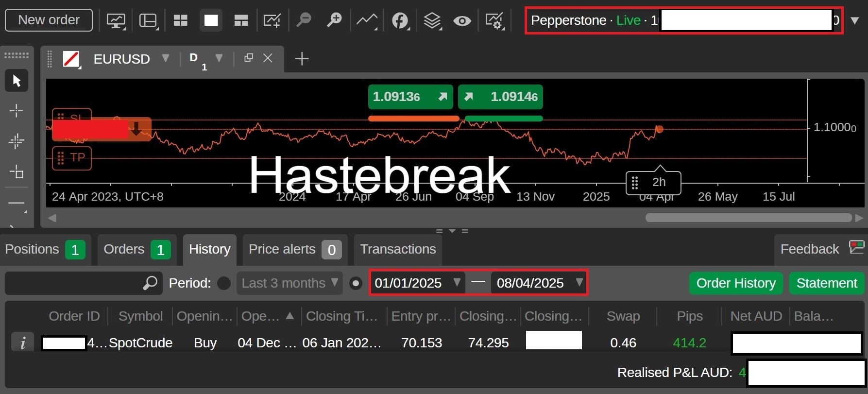
Task: Switch to the Positions tab
Action: pos(46,250)
